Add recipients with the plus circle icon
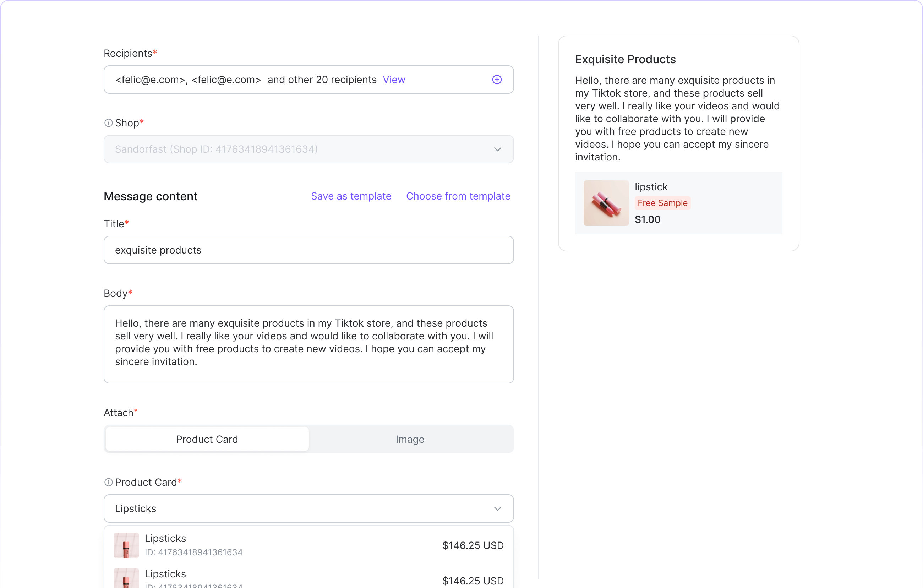Viewport: 923px width, 588px height. (x=497, y=79)
